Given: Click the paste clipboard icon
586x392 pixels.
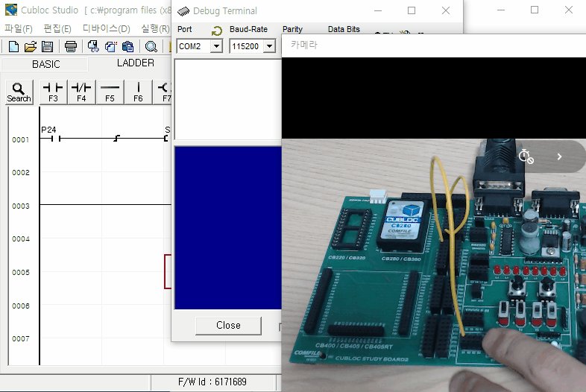Looking at the screenshot, I should point(127,46).
